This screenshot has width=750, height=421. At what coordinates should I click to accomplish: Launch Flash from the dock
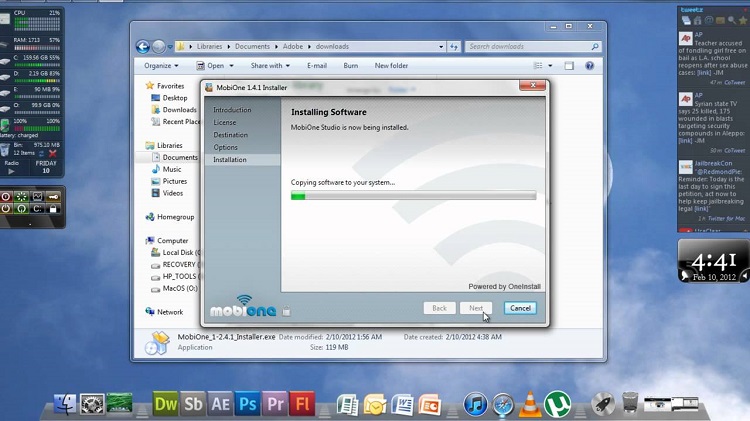point(301,405)
